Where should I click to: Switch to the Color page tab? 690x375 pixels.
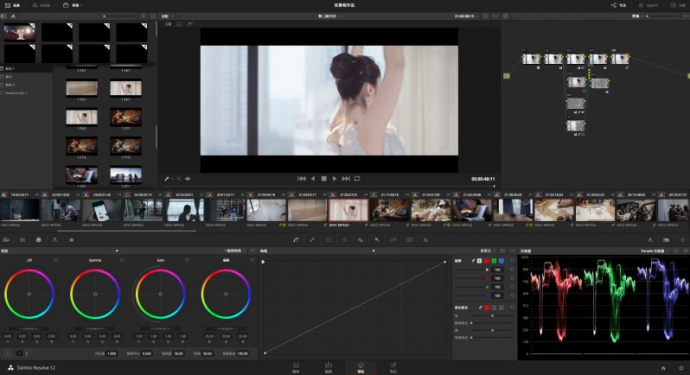[360, 367]
